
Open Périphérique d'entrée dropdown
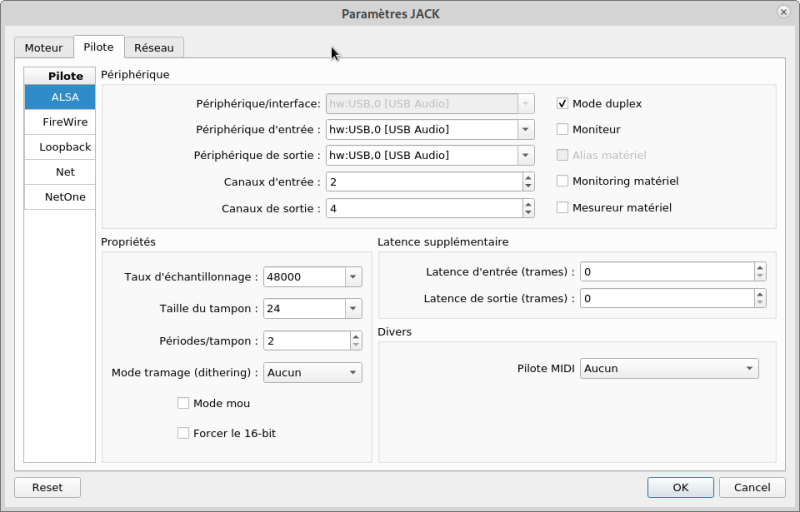[x=525, y=129]
